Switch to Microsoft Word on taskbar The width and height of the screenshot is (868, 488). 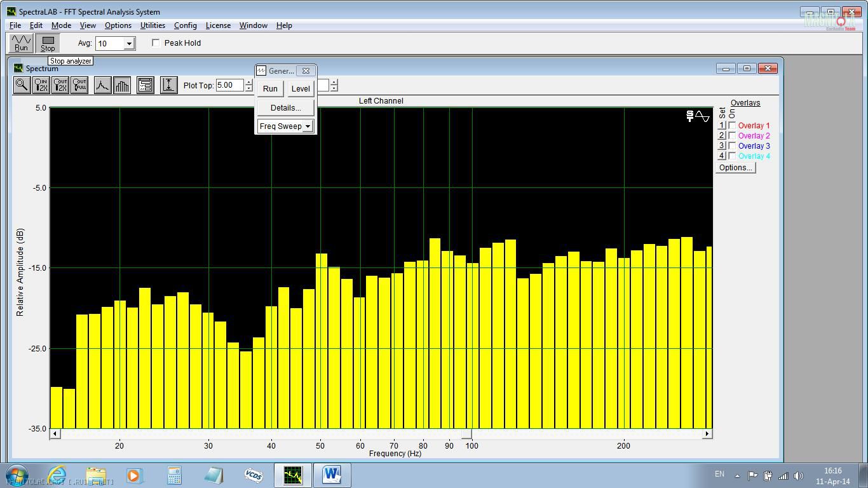point(332,475)
